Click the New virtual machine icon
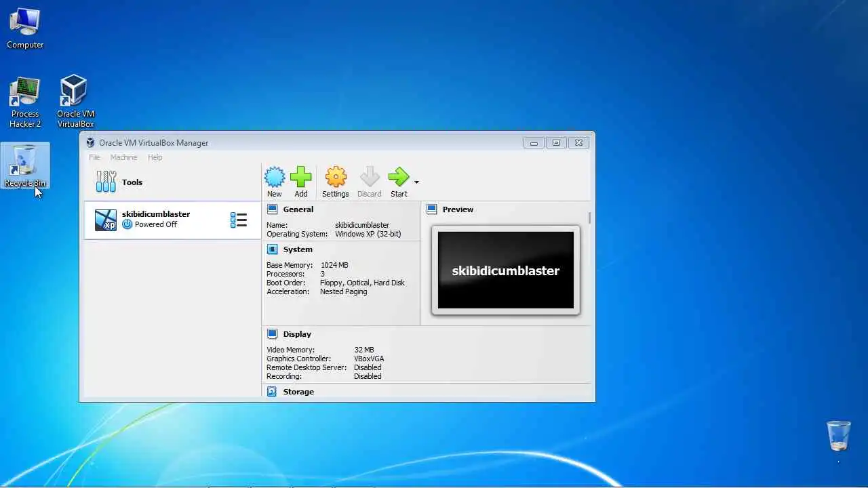868x488 pixels. coord(275,178)
